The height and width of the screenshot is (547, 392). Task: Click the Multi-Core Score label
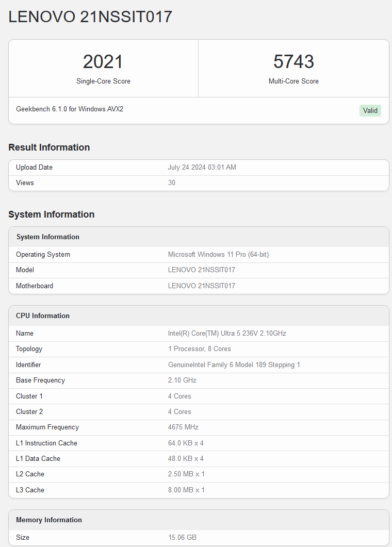(293, 81)
